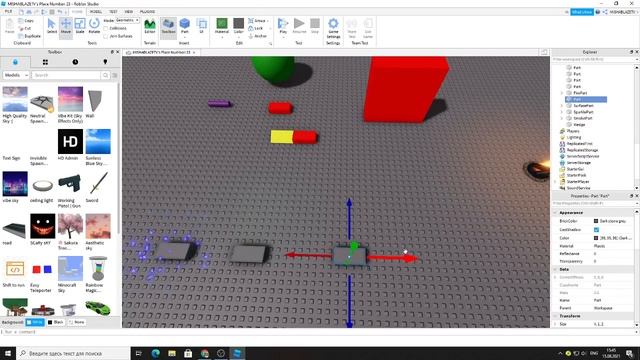Image resolution: width=640 pixels, height=360 pixels.
Task: Select Lighting in Explorer
Action: click(574, 137)
